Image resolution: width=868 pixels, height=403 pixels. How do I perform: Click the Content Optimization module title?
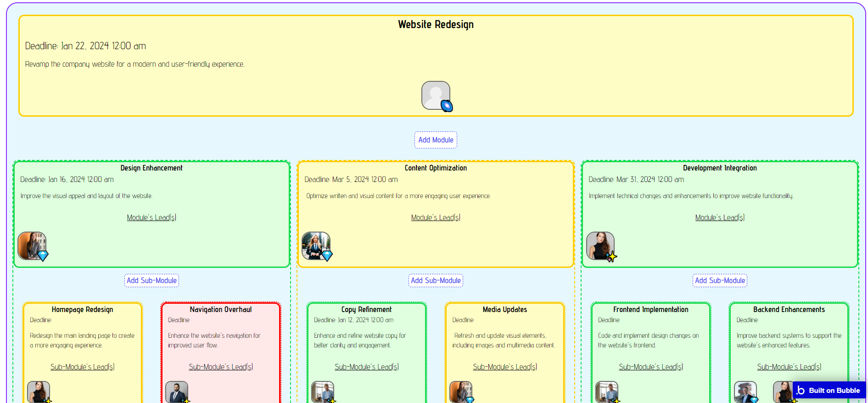coord(436,168)
